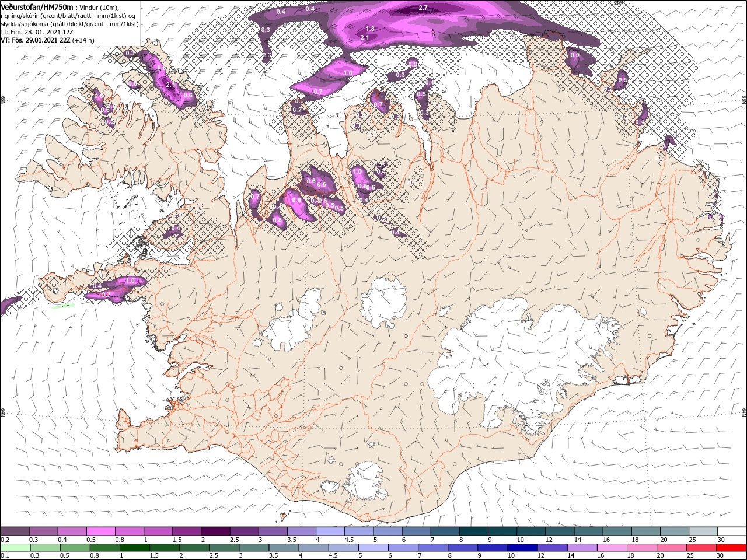
Task: Click the upper legend swatch labelled 0.2
Action: pyautogui.click(x=15, y=531)
